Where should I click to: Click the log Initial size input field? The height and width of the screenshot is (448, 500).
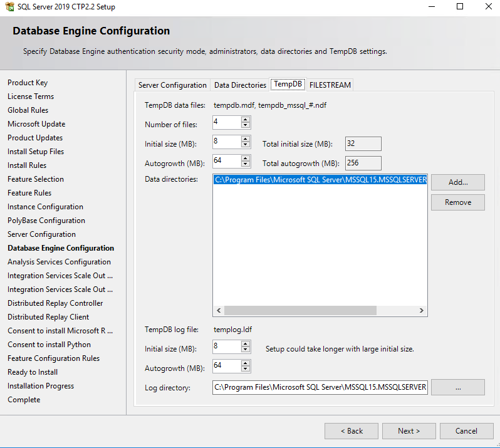click(227, 347)
